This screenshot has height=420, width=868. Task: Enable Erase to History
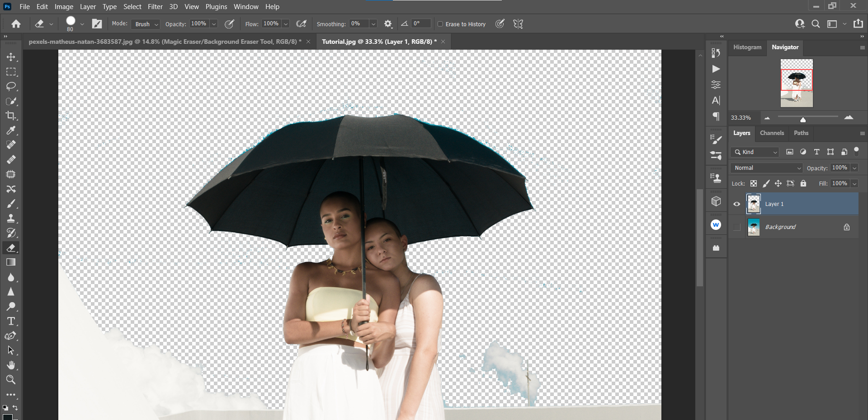[439, 24]
